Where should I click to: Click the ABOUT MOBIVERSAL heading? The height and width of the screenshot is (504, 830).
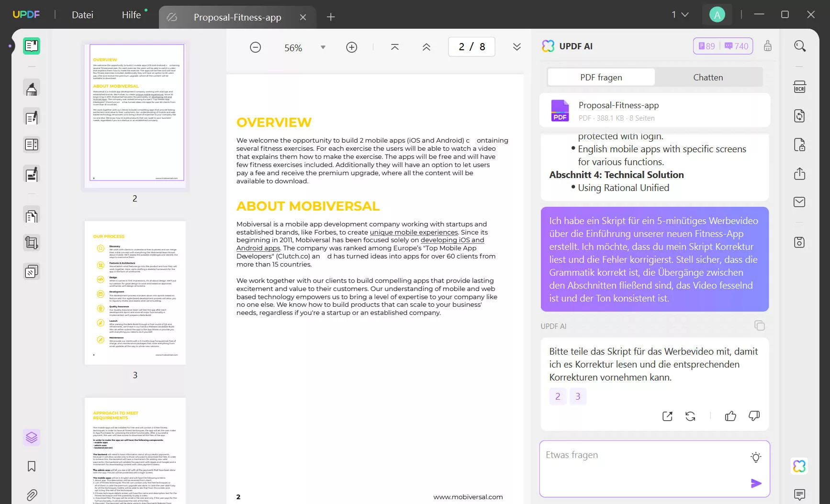click(x=308, y=206)
